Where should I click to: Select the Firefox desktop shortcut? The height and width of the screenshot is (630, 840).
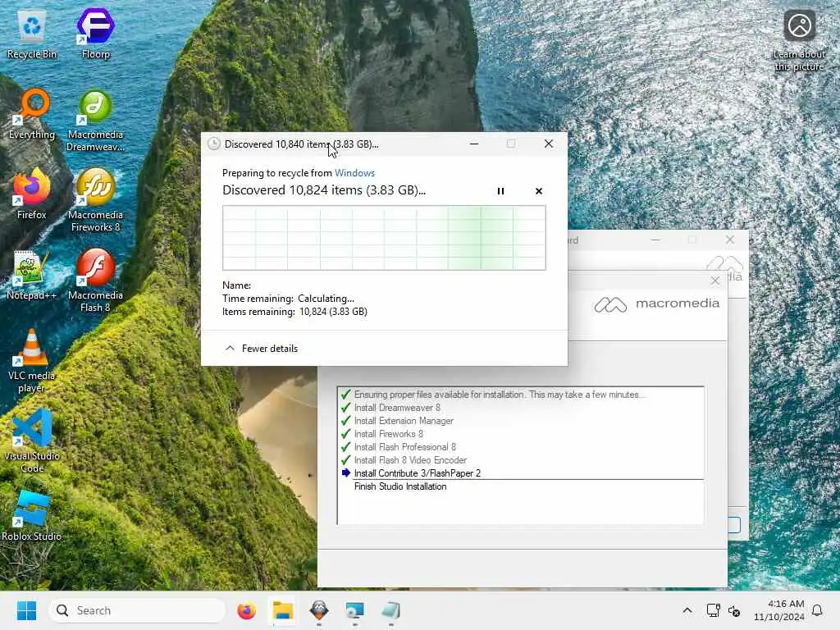[32, 194]
